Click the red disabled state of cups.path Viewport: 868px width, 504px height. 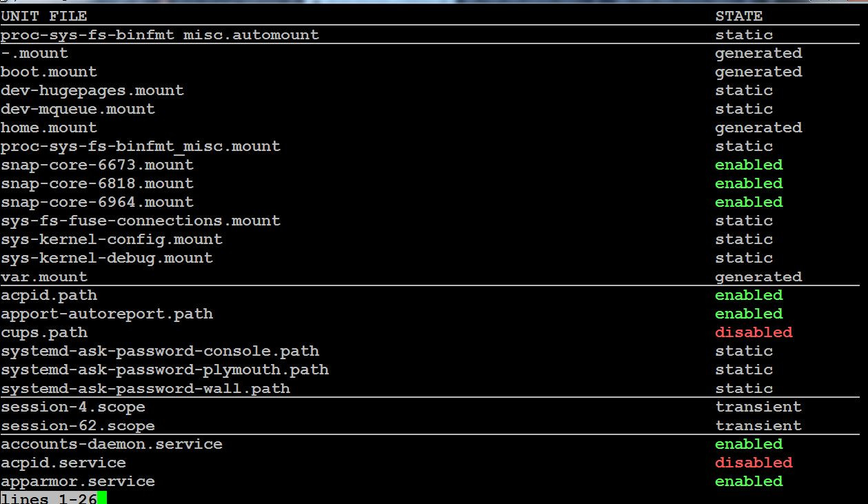pyautogui.click(x=754, y=332)
